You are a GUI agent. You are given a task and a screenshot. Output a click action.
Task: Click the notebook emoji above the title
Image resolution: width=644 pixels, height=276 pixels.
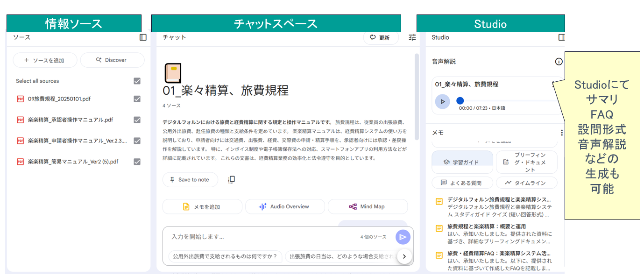(x=173, y=73)
